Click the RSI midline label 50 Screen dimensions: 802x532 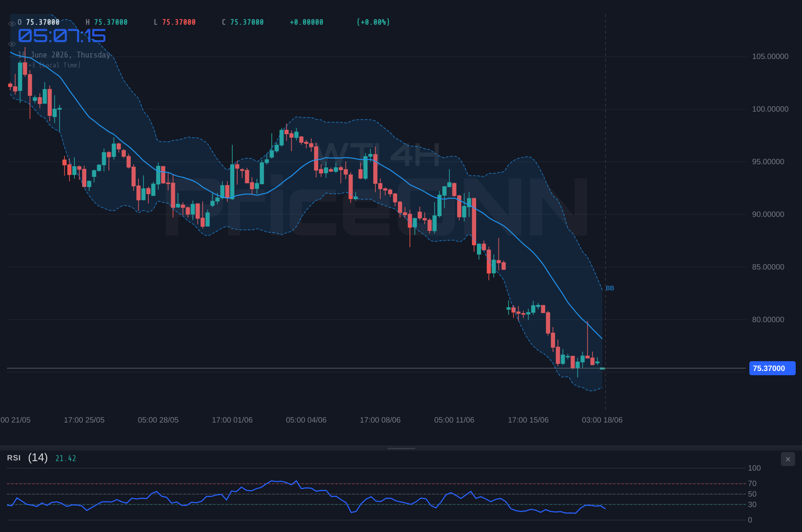click(752, 494)
